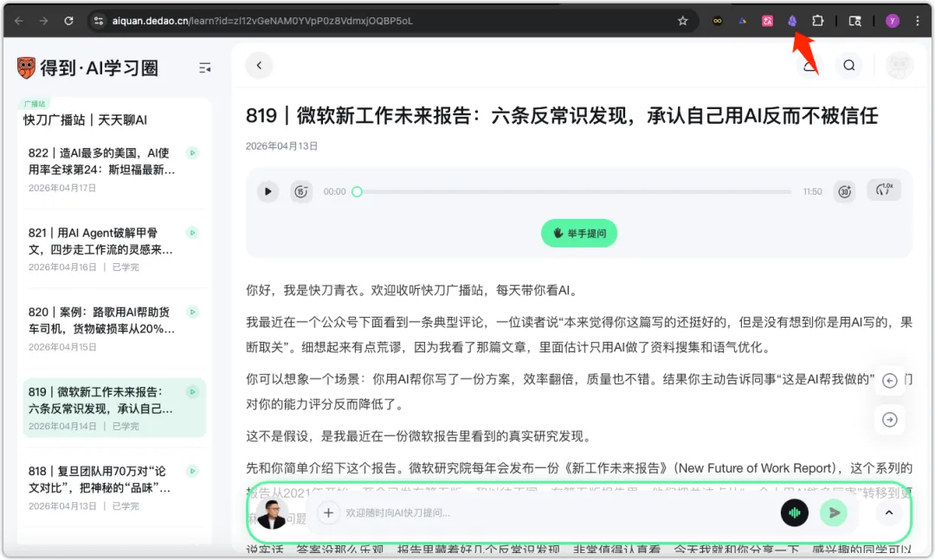
Task: Open the search magnifier icon
Action: point(849,66)
